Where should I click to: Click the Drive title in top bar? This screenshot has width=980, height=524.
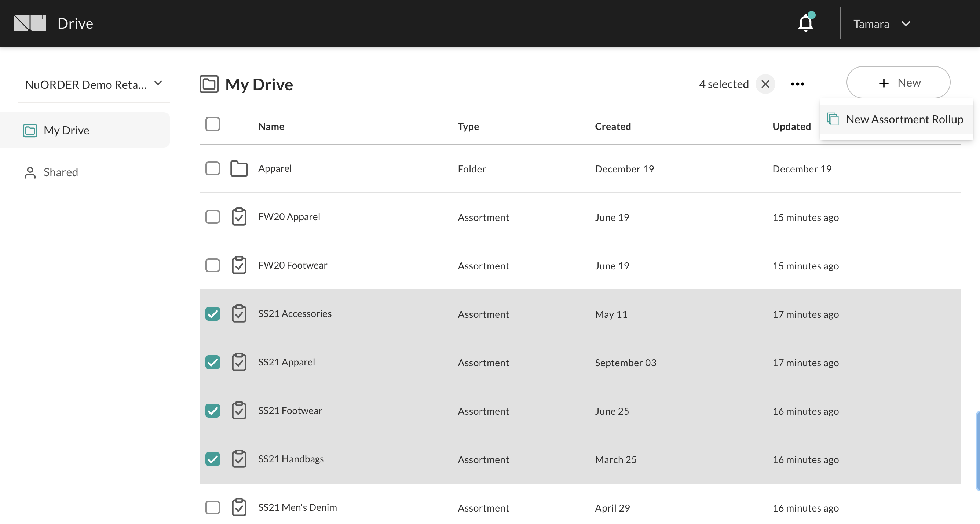point(75,23)
